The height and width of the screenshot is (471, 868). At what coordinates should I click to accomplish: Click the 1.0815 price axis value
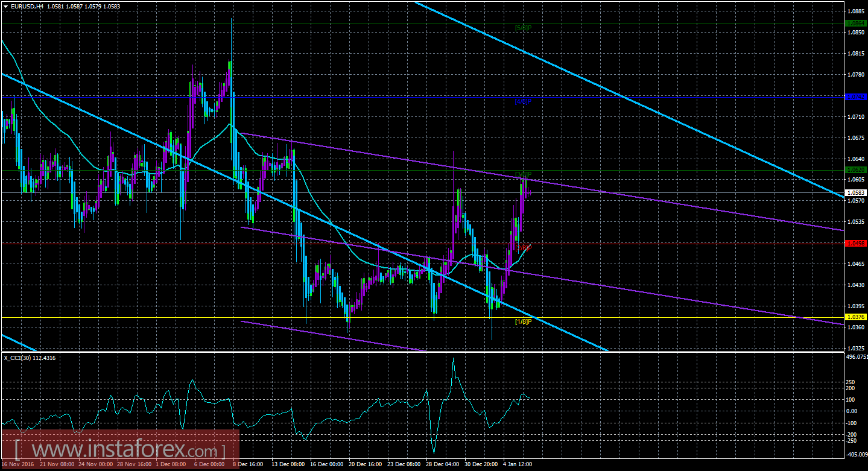coord(857,53)
